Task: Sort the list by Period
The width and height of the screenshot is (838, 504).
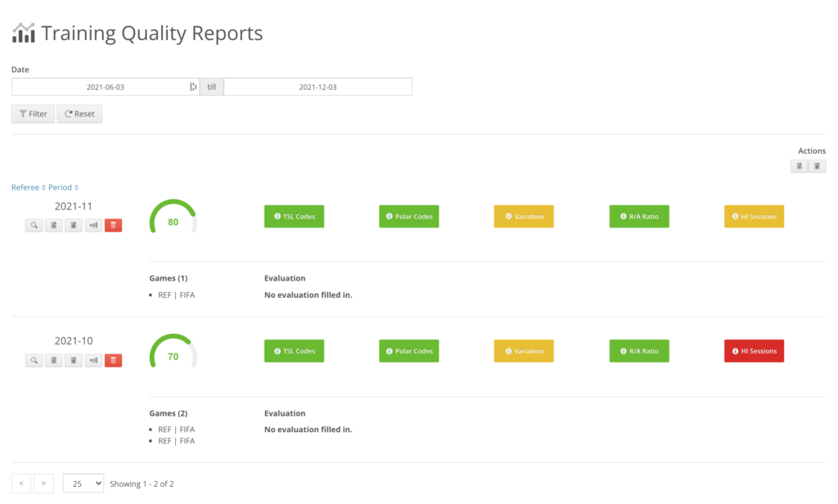Action: [x=64, y=187]
